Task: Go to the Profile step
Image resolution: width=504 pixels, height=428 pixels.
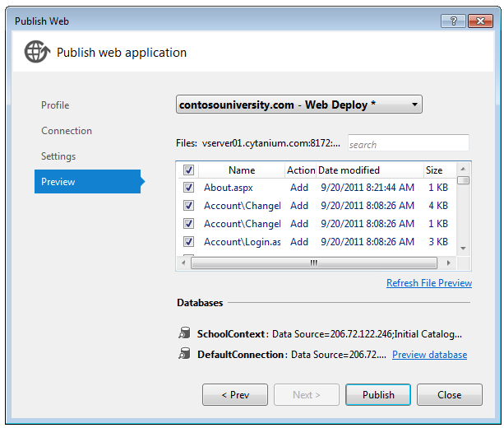Action: pyautogui.click(x=55, y=105)
